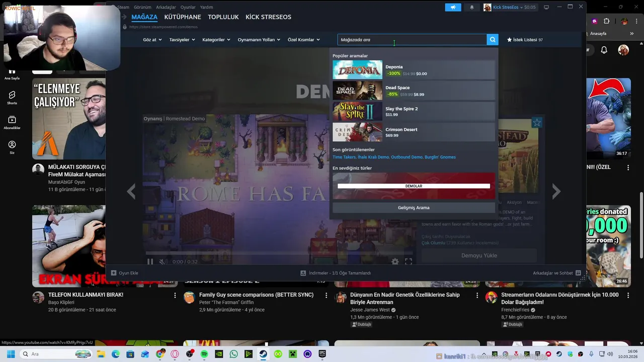Open Chrome extensions puzzle icon
644x362 pixels.
[x=606, y=21]
